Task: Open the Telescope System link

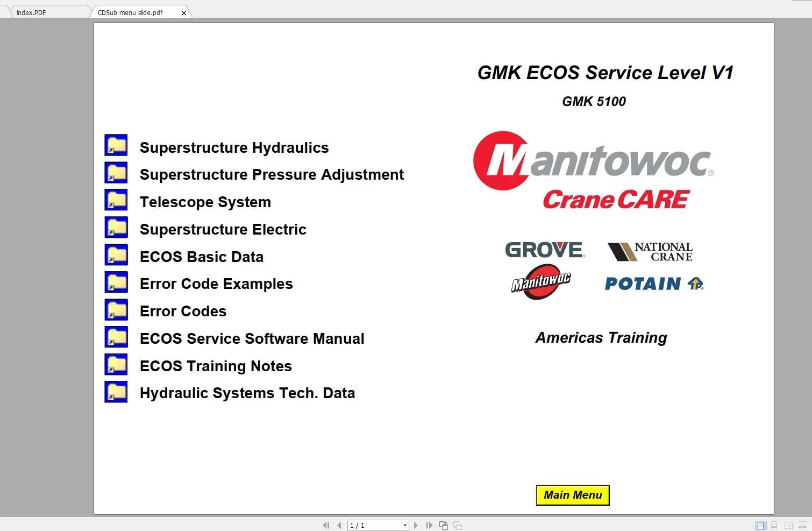Action: tap(205, 201)
